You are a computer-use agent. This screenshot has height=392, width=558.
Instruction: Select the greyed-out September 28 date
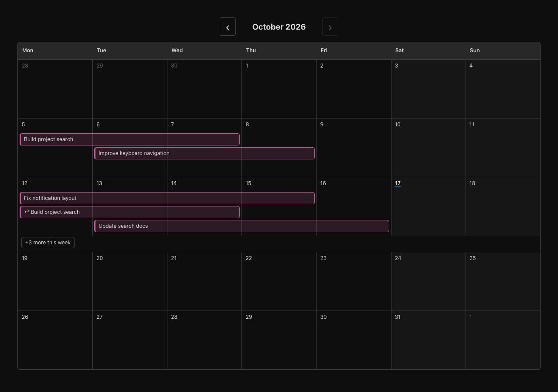(25, 66)
